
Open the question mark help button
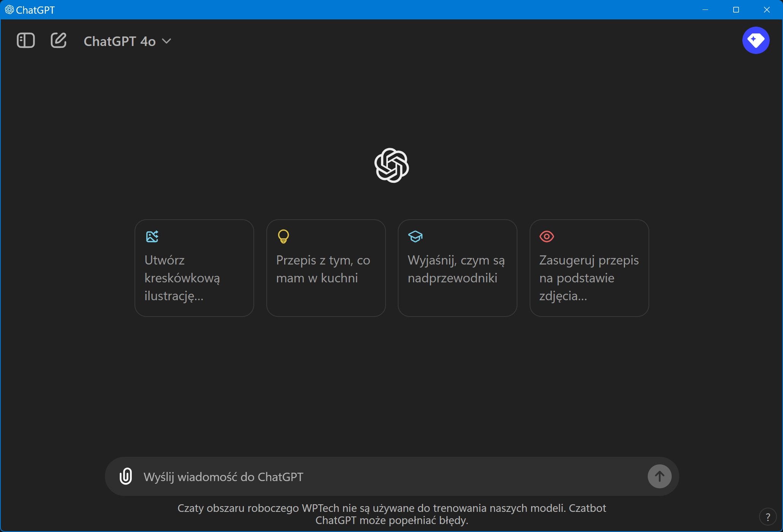click(x=768, y=517)
